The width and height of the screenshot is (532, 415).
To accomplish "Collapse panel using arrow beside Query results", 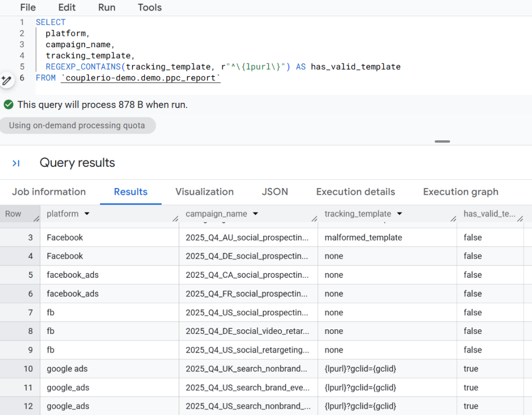I will (16, 163).
